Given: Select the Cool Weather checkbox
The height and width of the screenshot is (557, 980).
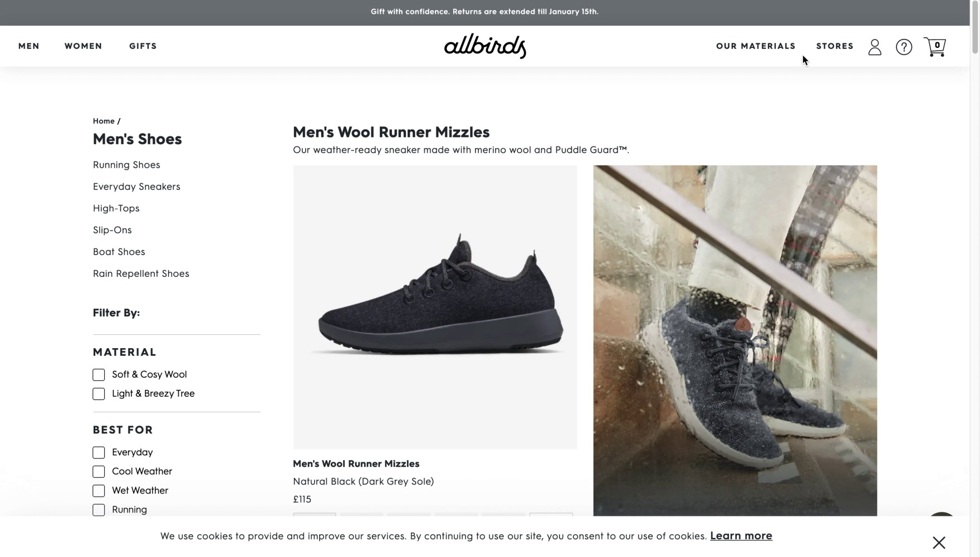Looking at the screenshot, I should pos(99,472).
